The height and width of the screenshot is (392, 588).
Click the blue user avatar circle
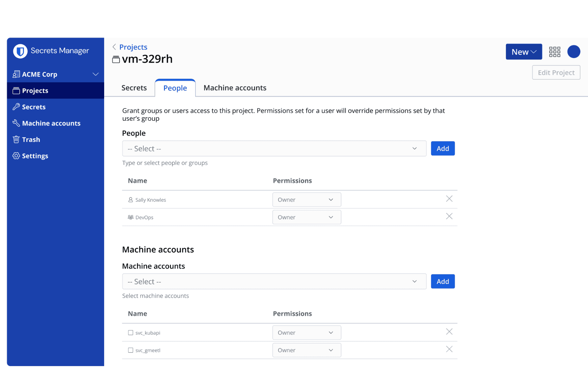click(573, 52)
